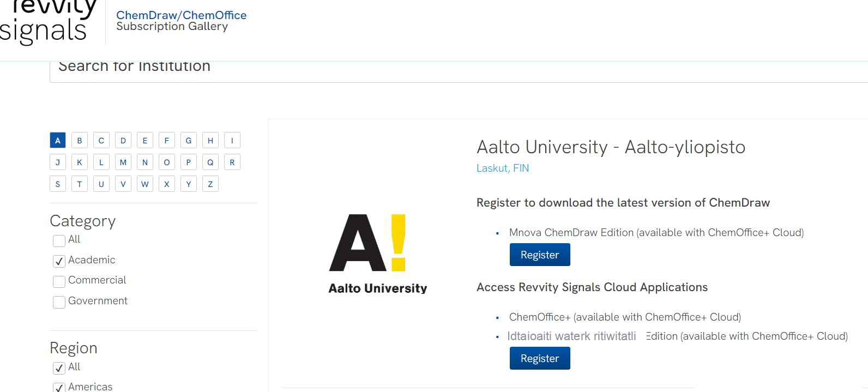868x392 pixels.
Task: Select ChemOffice+ (available with ChemOffice+ Cloud) text
Action: click(625, 317)
